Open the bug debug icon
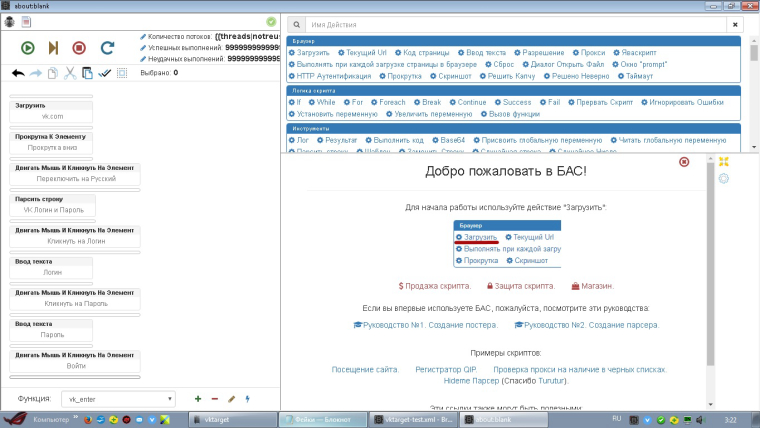The height and width of the screenshot is (428, 760). pos(11,21)
